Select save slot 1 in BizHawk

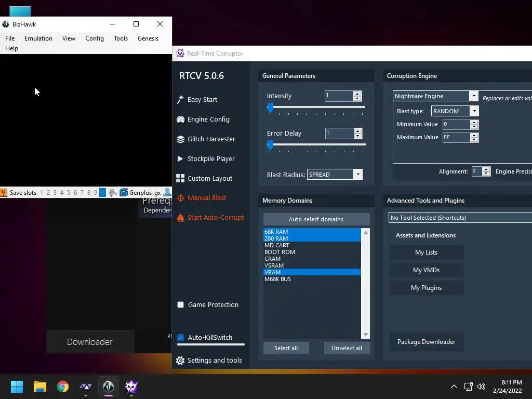coord(42,193)
